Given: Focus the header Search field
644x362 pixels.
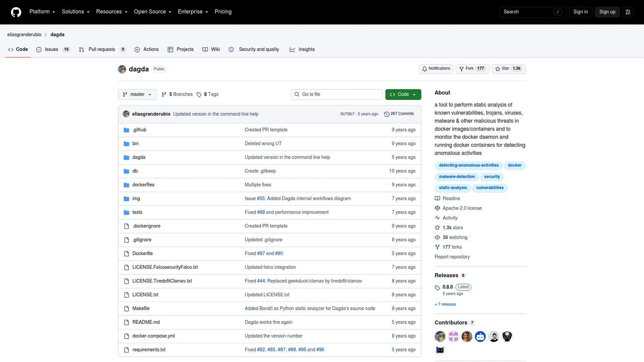Looking at the screenshot, I should click(x=533, y=12).
